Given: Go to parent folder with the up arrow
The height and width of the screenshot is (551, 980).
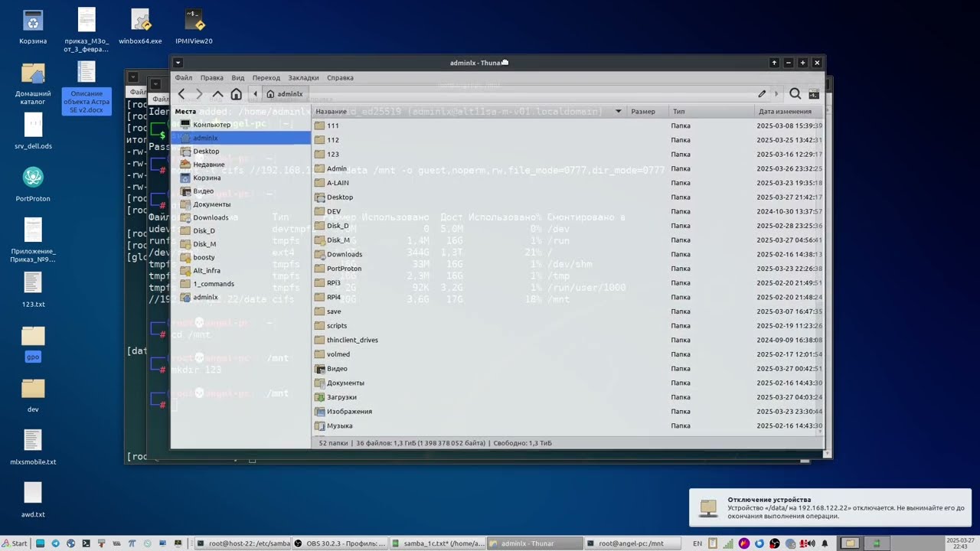Looking at the screenshot, I should click(217, 94).
